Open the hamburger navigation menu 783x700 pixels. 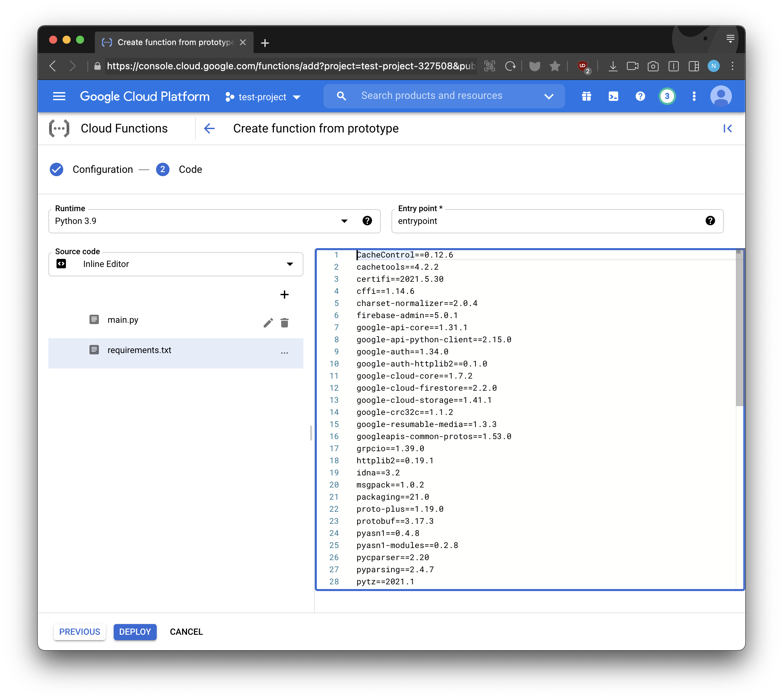pos(59,96)
